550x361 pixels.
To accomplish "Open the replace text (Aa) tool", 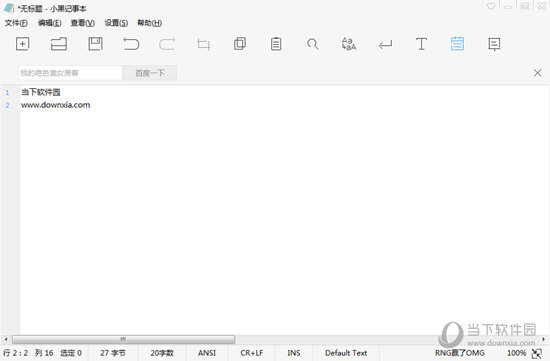I will [x=349, y=44].
